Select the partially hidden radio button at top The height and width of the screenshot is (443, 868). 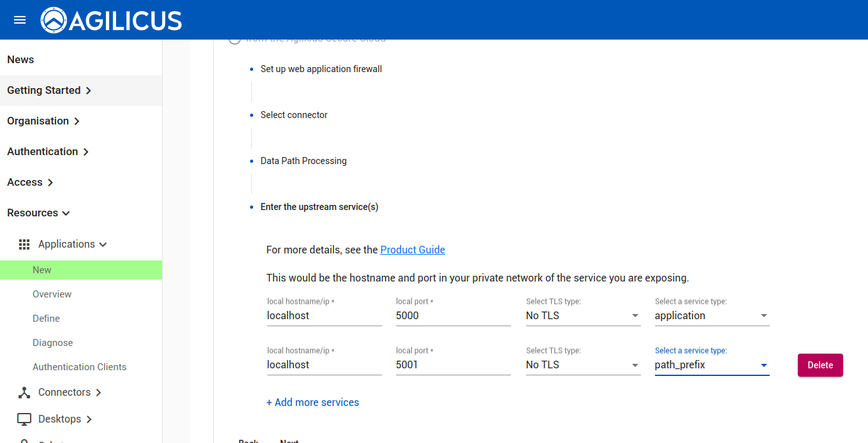point(235,40)
